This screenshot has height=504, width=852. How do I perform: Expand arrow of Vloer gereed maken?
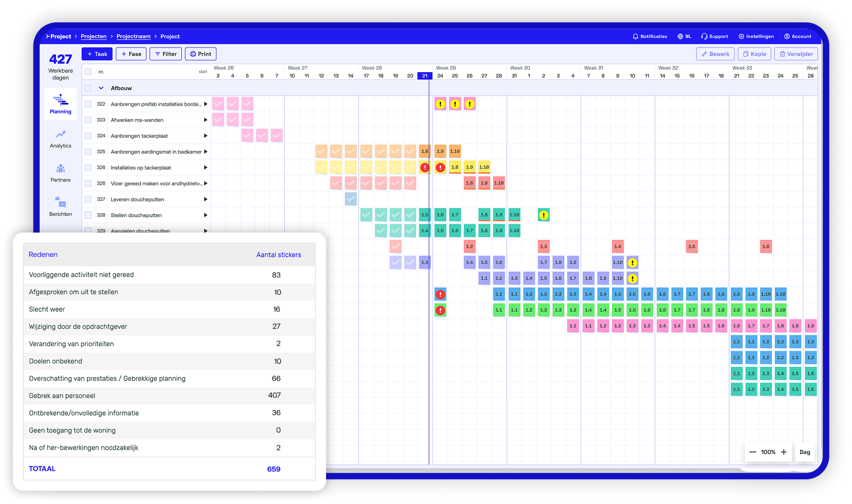(206, 183)
